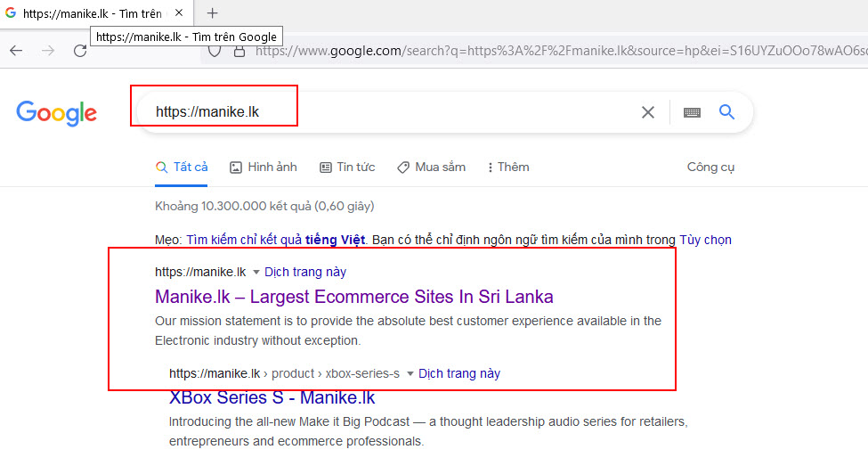This screenshot has height=474, width=868.
Task: Click Dịch trang này for xbox-series-s result
Action: [458, 374]
